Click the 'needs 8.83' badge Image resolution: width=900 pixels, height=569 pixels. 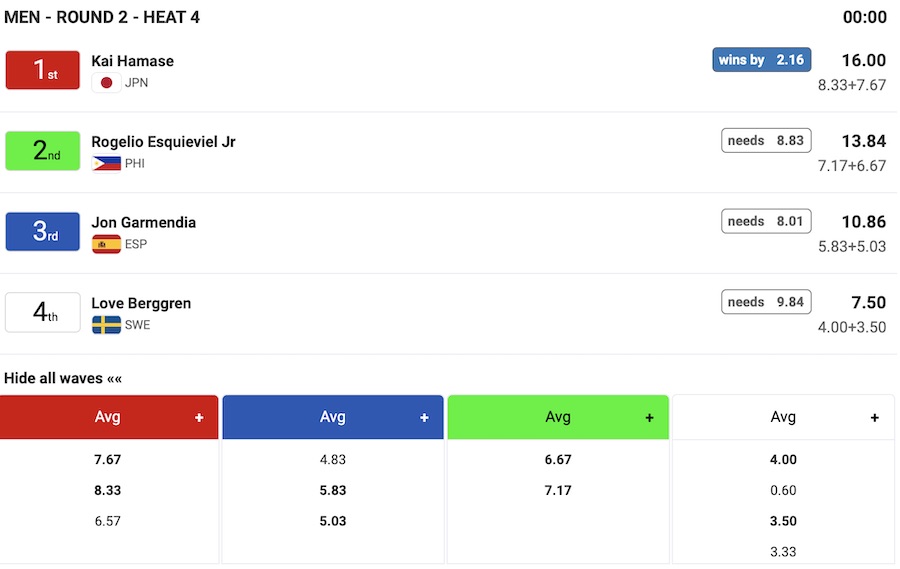(766, 141)
